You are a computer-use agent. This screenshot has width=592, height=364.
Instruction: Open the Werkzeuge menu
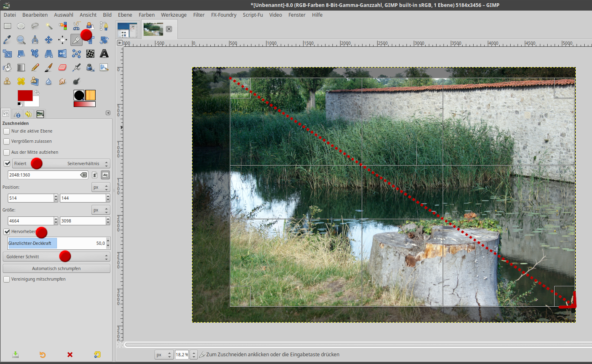[x=174, y=15]
